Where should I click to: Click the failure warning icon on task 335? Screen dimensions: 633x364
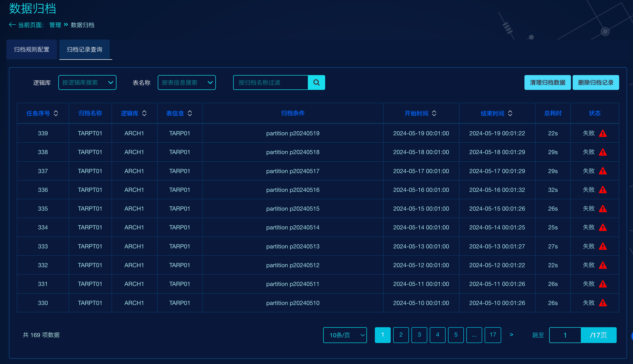pyautogui.click(x=603, y=208)
